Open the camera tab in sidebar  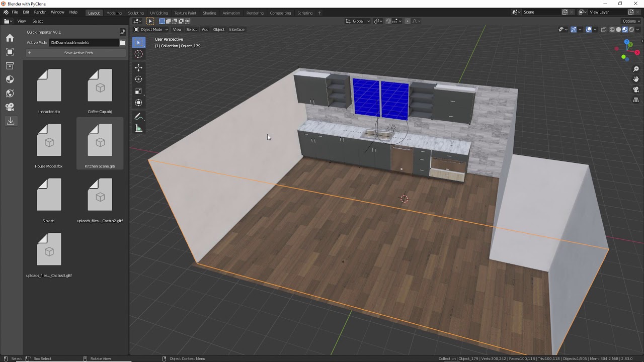[10, 107]
